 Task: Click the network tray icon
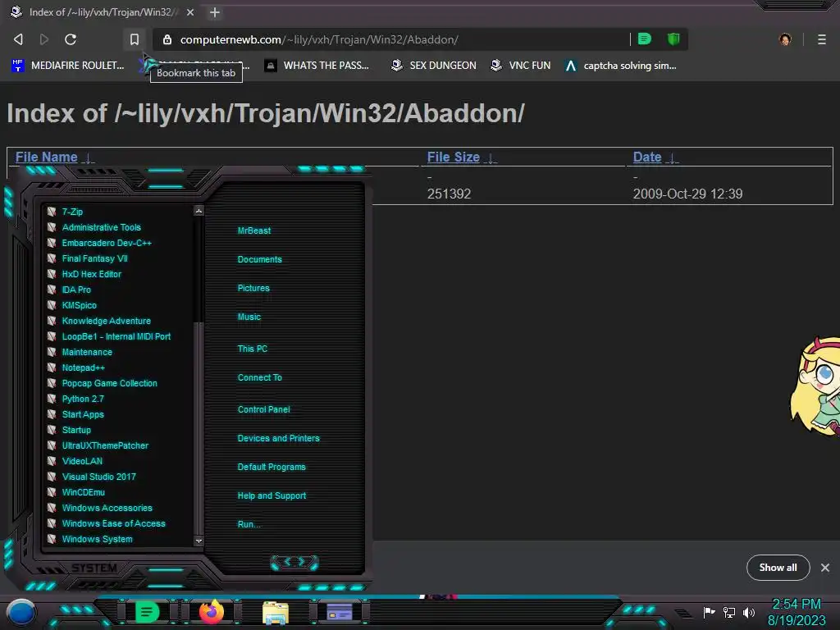click(729, 612)
